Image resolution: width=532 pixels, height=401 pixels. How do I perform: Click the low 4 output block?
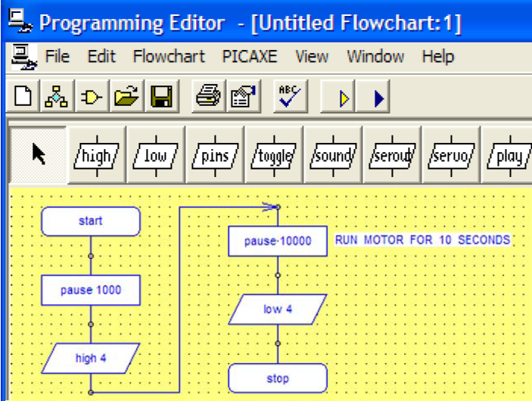point(278,309)
